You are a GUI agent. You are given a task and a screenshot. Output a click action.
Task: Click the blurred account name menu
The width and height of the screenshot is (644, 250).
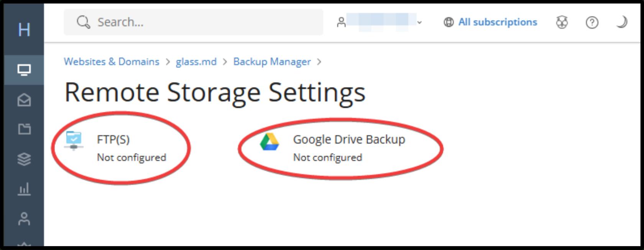(x=381, y=22)
